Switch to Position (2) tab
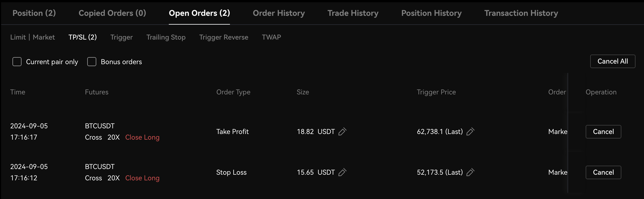The width and height of the screenshot is (644, 199). pyautogui.click(x=34, y=13)
